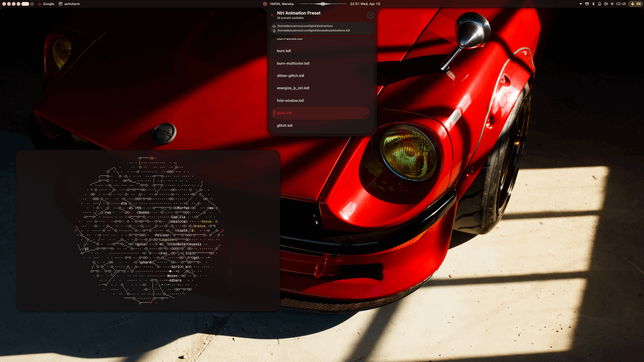Open the clock showing 22:51 Wed, Apr 15
This screenshot has width=644, height=362.
(365, 4)
